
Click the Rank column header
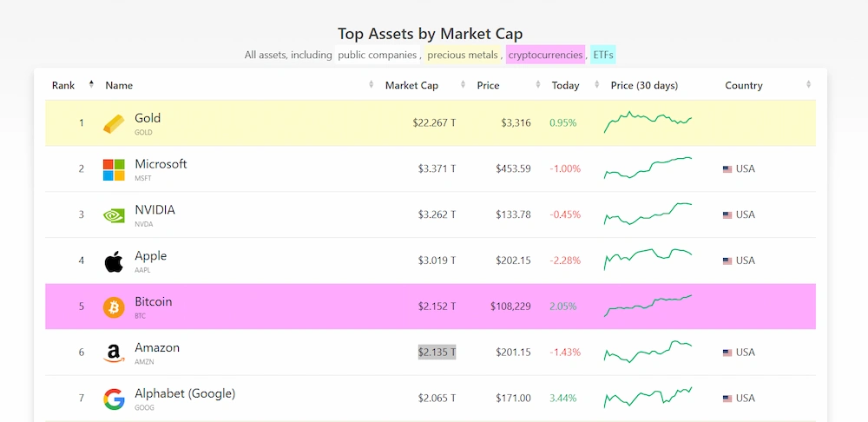tap(63, 85)
